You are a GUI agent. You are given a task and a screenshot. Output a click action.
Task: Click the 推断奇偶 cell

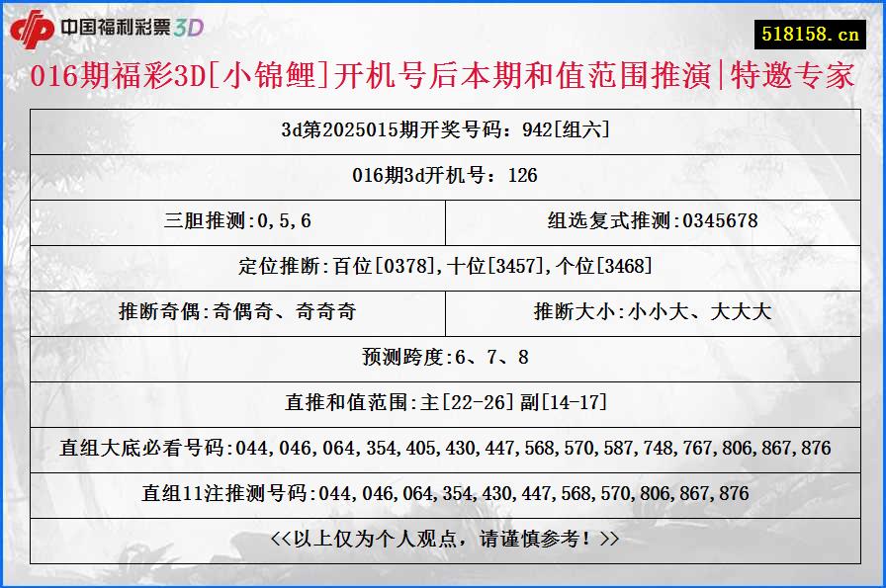click(x=237, y=310)
